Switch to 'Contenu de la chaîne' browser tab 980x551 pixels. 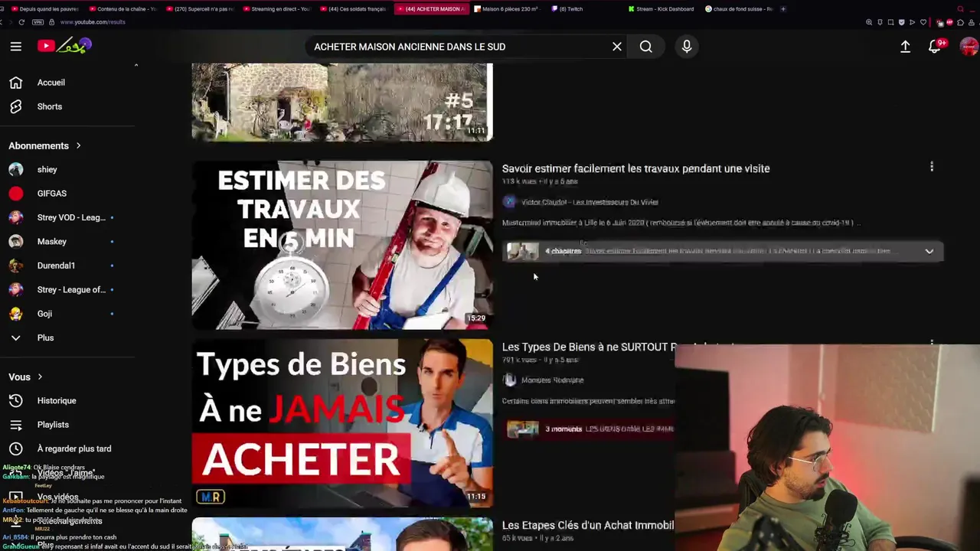pyautogui.click(x=121, y=9)
